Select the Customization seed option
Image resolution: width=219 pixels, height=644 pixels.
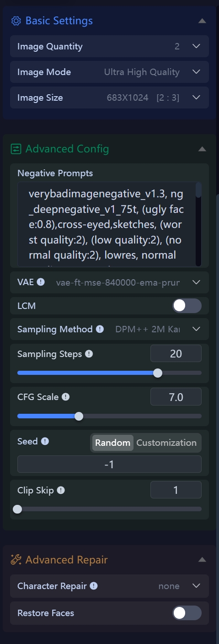[166, 443]
